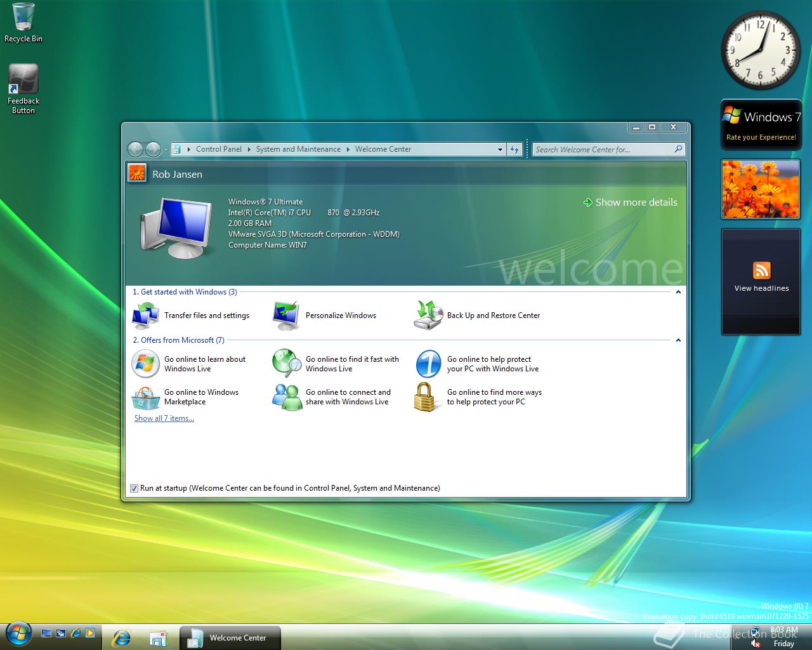The image size is (812, 650).
Task: Open the Feedback Button desktop shortcut
Action: tap(23, 89)
